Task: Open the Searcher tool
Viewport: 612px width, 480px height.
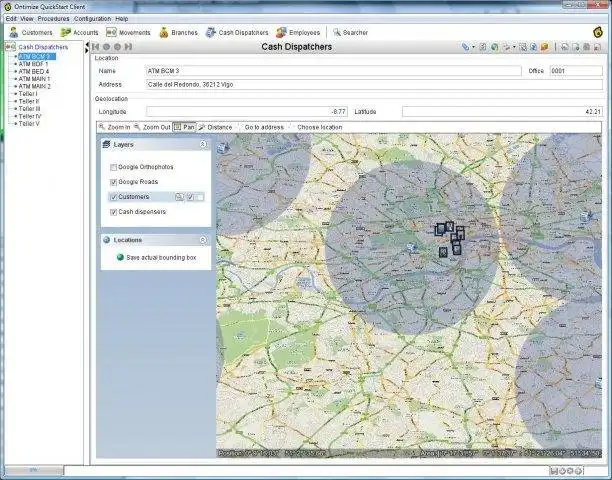Action: tap(350, 33)
